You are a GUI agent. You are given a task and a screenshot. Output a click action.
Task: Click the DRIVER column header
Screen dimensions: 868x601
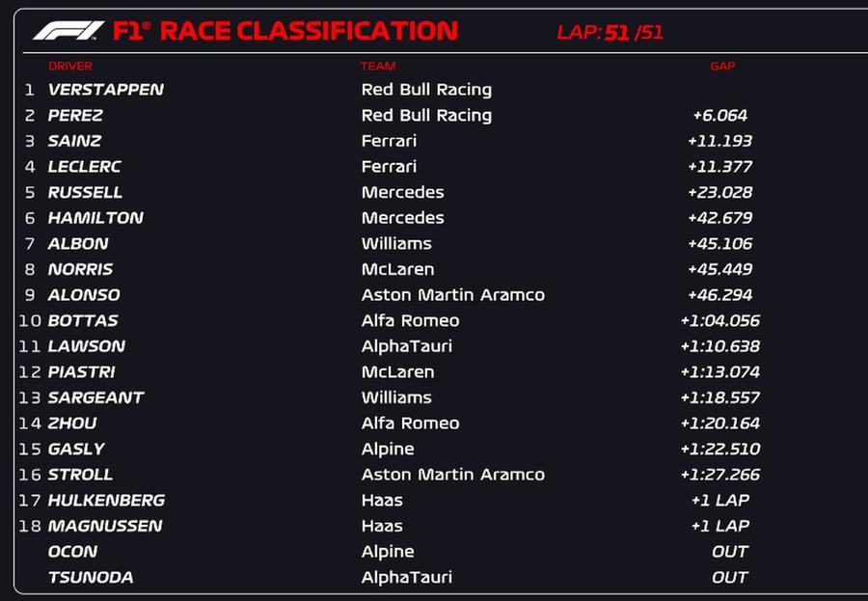click(70, 66)
